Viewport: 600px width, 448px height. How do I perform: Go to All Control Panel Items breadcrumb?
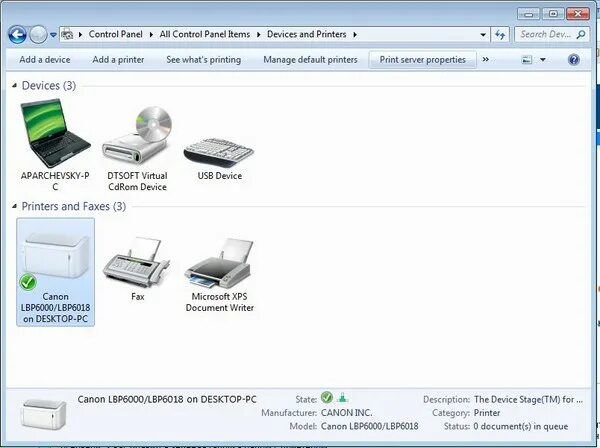pos(205,34)
